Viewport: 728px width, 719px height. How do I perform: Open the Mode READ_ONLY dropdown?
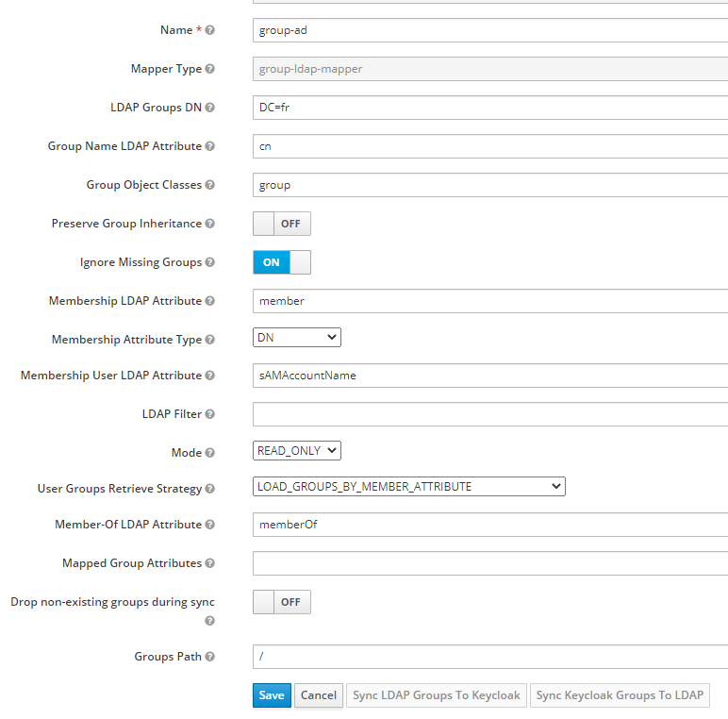coord(297,450)
